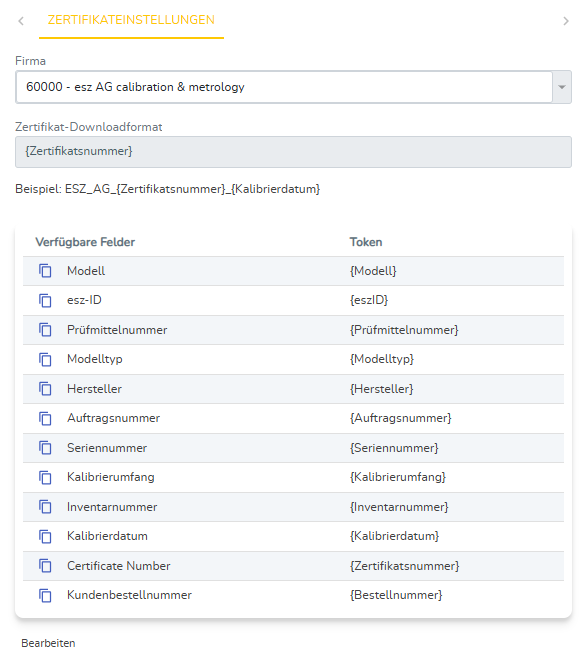Viewport: 585px width, 654px height.
Task: Select the {Auftragsnummer} token text
Action: 400,418
